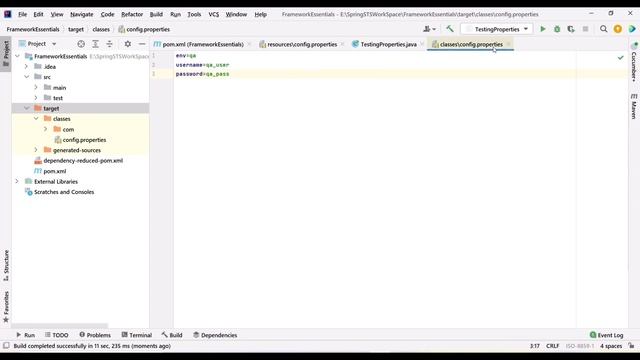Click the stop execution icon
640x360 pixels.
coord(585,29)
